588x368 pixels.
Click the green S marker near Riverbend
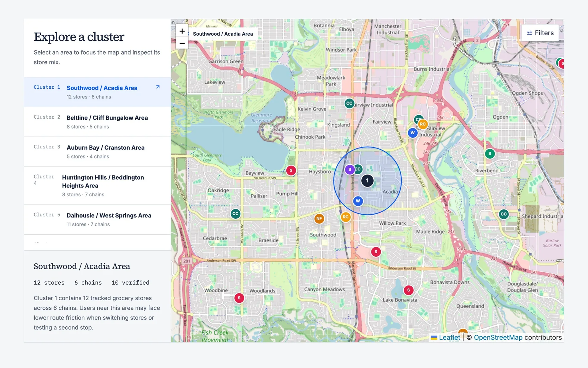point(490,154)
